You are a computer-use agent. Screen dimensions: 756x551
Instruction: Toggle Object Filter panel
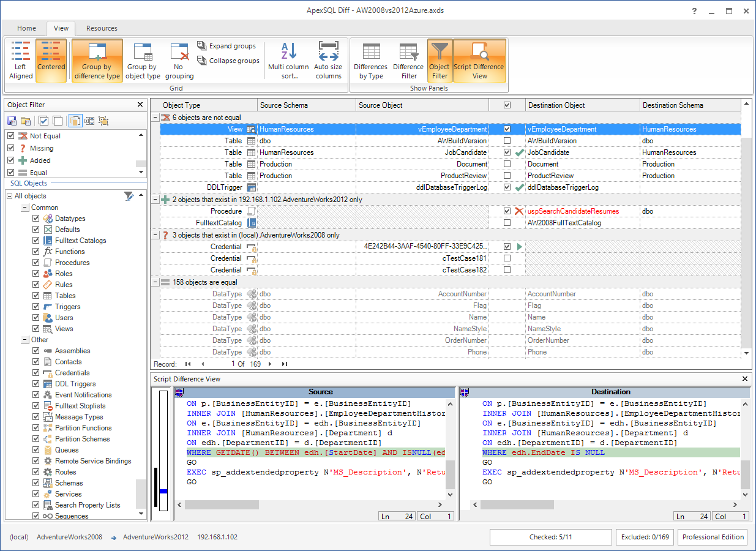tap(440, 61)
